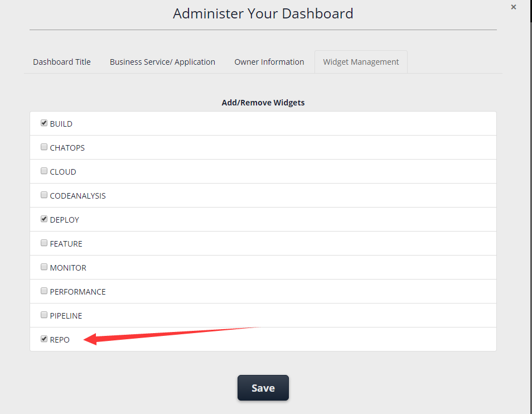Go to the Owner Information tab
The image size is (532, 414).
(269, 62)
